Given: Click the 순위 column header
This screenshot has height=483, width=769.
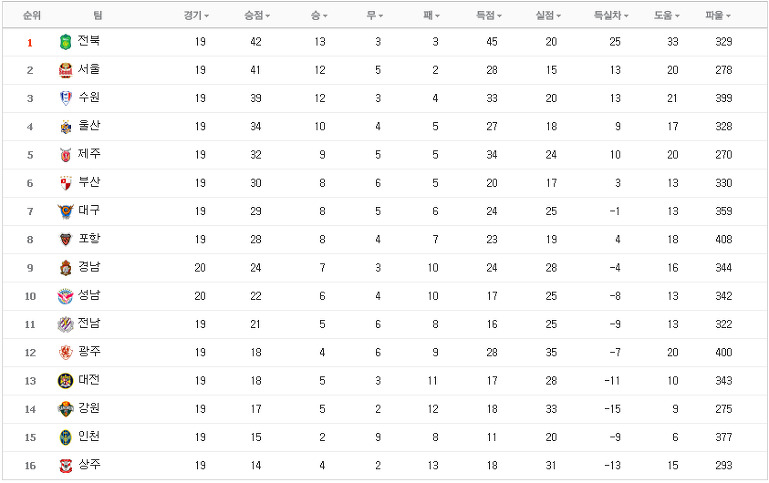Looking at the screenshot, I should (31, 16).
